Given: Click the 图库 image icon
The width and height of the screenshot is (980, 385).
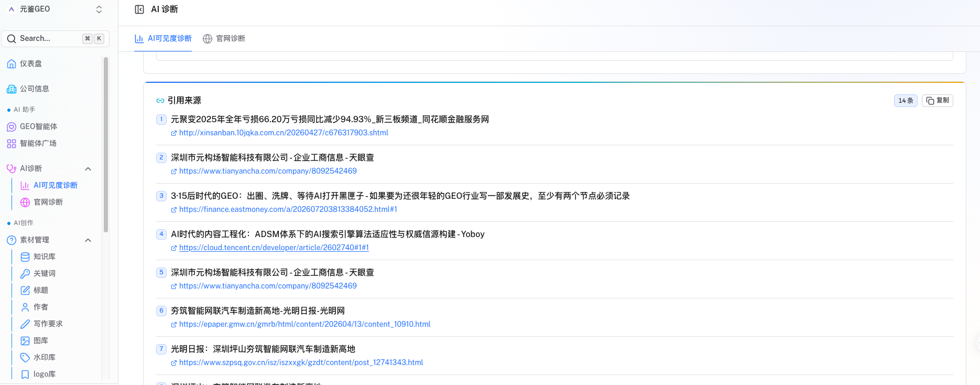Looking at the screenshot, I should coord(25,340).
